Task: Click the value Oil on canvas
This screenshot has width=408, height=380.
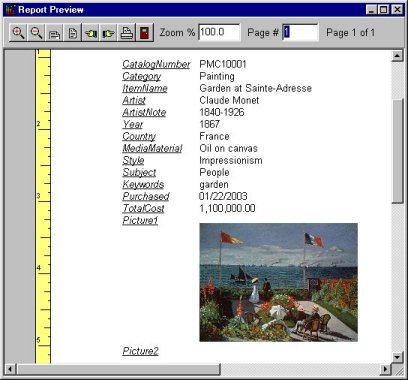Action: (228, 148)
